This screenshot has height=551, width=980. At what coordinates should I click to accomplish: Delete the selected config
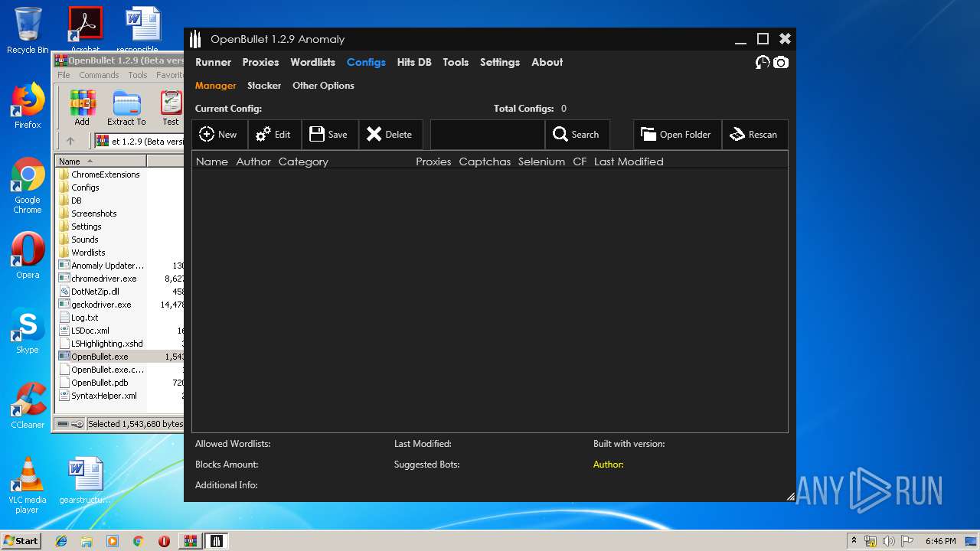coord(390,135)
